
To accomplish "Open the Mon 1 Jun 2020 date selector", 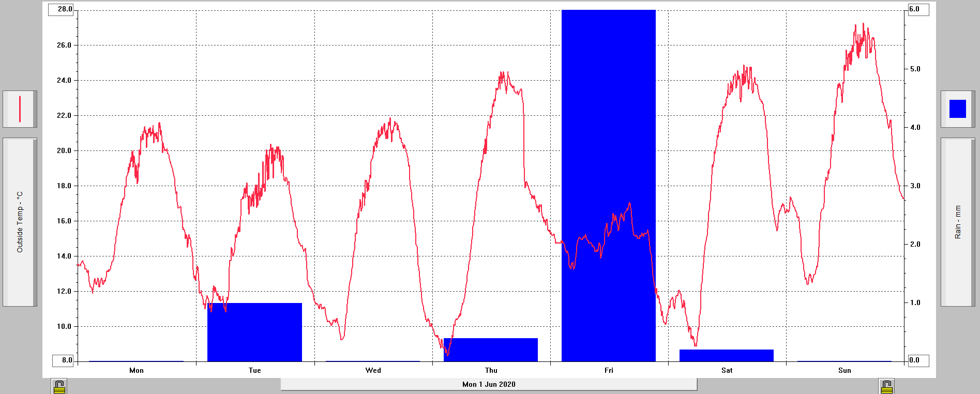I will click(489, 384).
